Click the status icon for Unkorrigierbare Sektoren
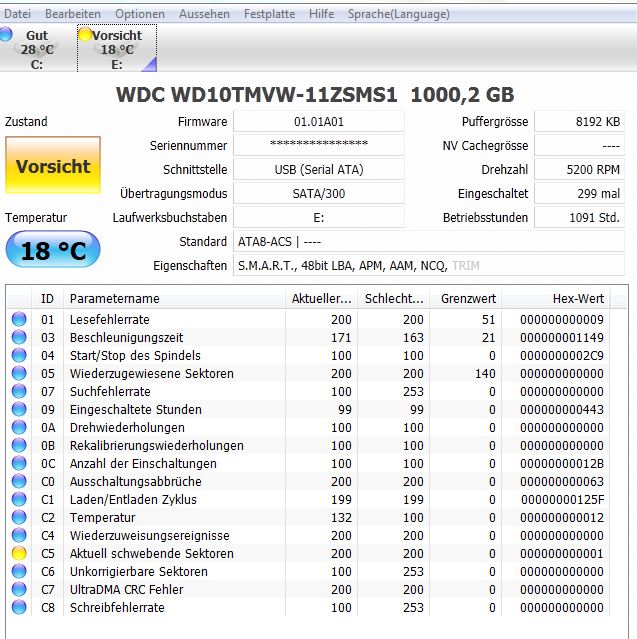Screen dimensions: 637x639 tap(19, 571)
